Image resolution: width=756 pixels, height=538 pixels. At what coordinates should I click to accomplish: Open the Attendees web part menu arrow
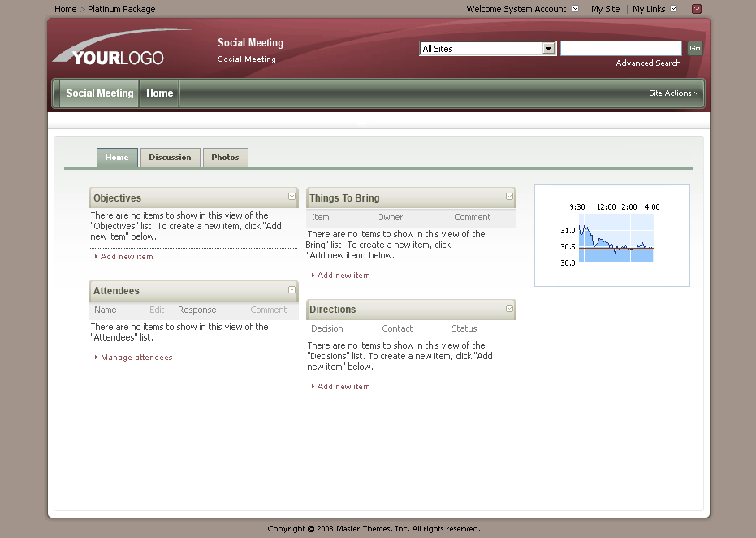pos(292,289)
